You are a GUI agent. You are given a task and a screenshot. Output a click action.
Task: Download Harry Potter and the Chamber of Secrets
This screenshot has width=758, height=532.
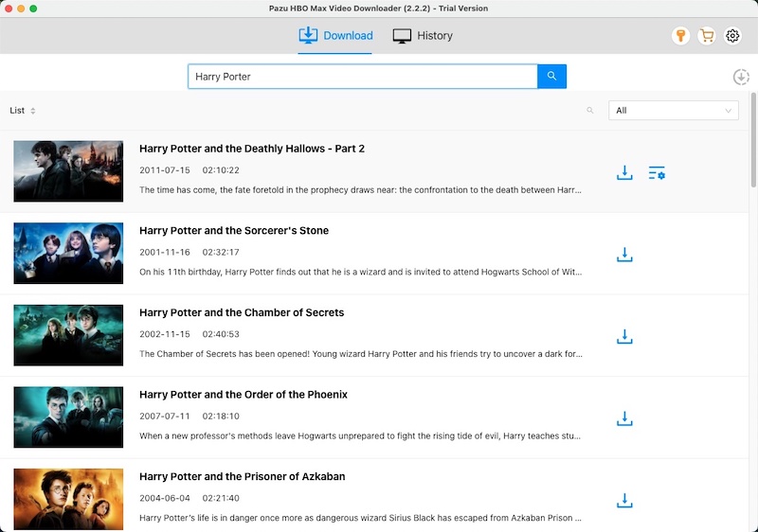tap(624, 336)
